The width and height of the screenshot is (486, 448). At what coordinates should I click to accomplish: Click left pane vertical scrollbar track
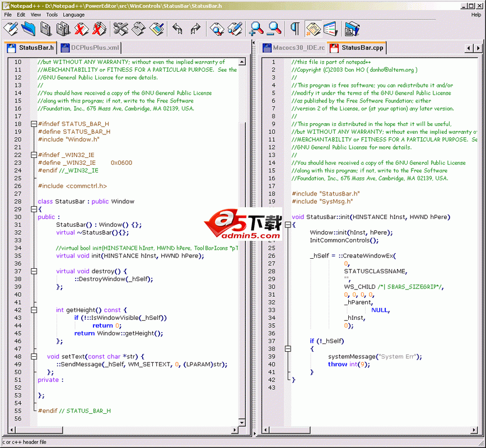point(242,280)
